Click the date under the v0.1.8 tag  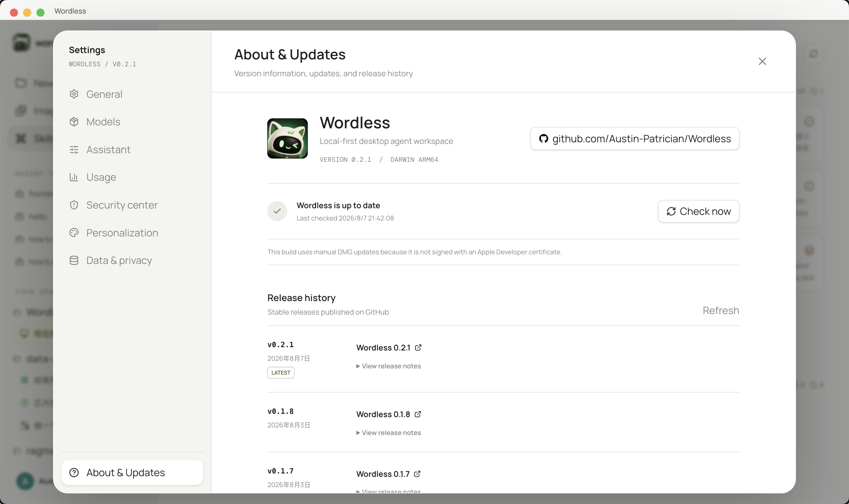click(289, 425)
